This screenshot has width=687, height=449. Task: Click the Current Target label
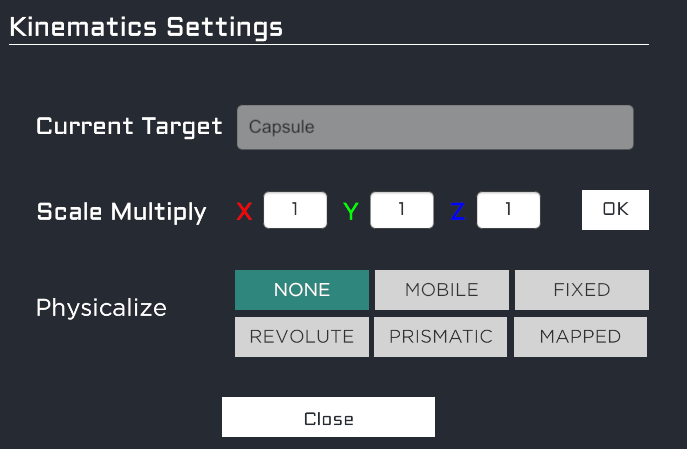pyautogui.click(x=129, y=127)
